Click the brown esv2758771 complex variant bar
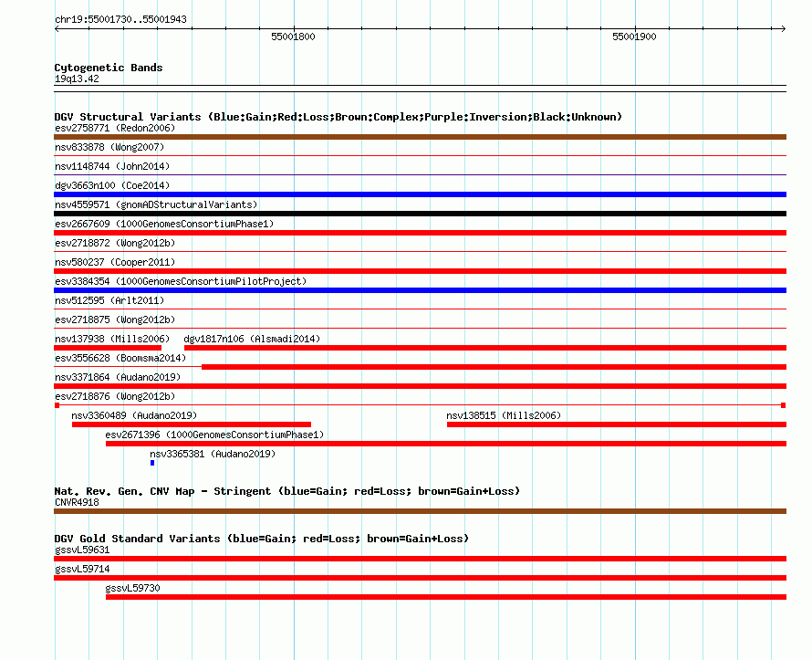 [420, 137]
